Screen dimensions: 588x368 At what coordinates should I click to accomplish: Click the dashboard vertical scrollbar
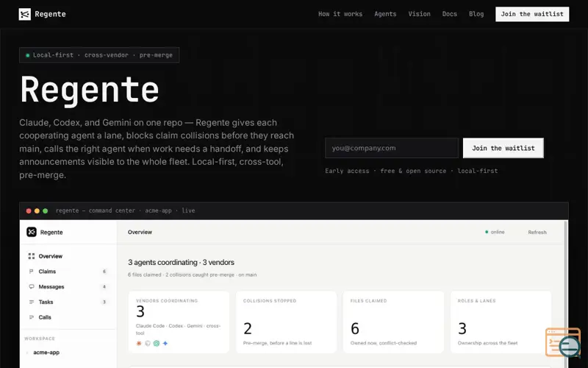coord(566,294)
